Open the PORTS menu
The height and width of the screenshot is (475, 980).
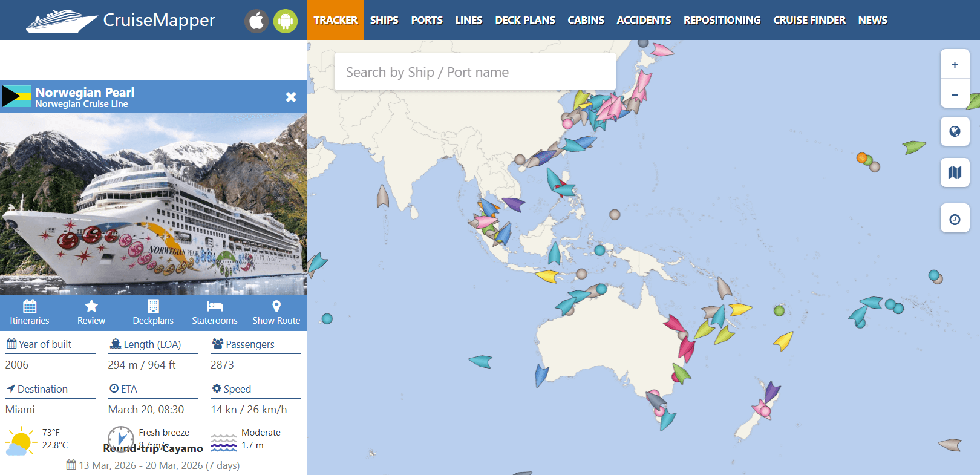427,20
